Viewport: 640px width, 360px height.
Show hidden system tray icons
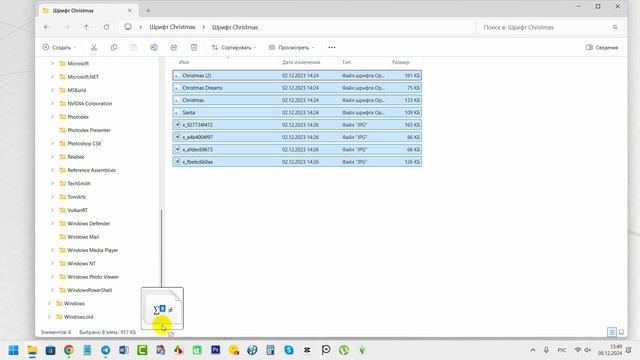[x=533, y=350]
